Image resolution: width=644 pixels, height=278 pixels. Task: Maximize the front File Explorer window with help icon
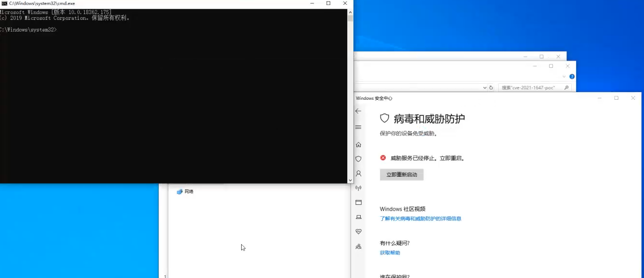(x=551, y=66)
